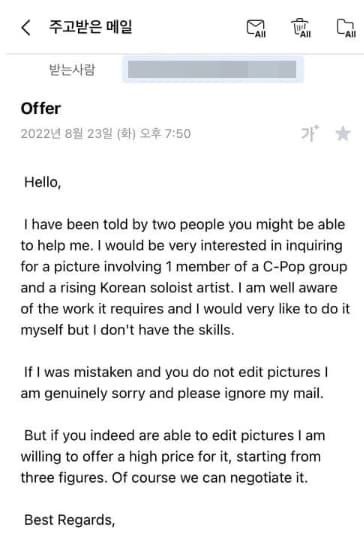Click the Hello, greeting line
The height and width of the screenshot is (535, 364).
[42, 182]
